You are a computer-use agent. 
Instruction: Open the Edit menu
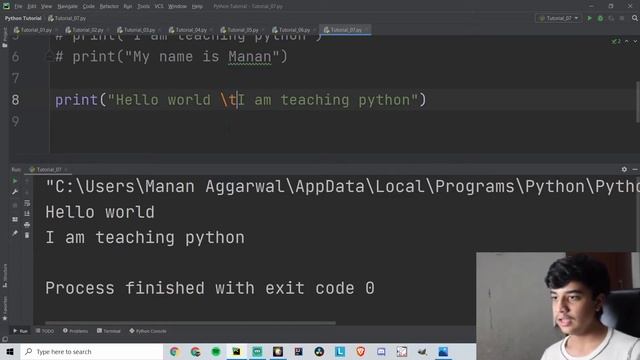(32, 7)
